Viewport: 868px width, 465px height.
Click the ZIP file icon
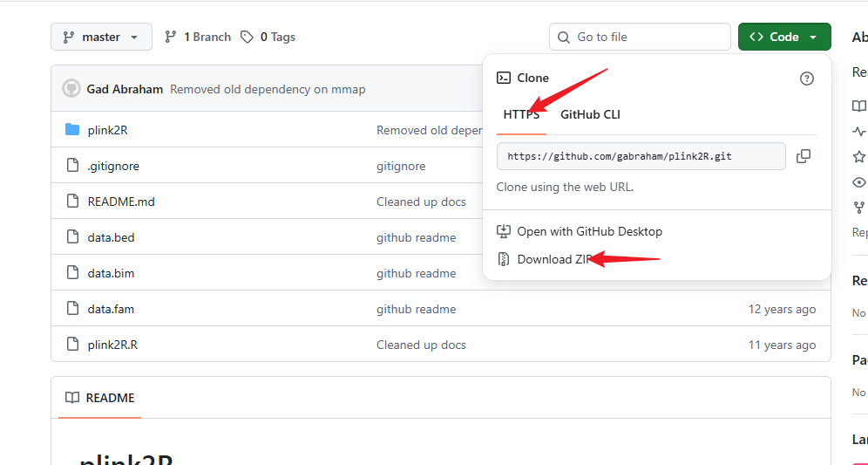[x=503, y=259]
